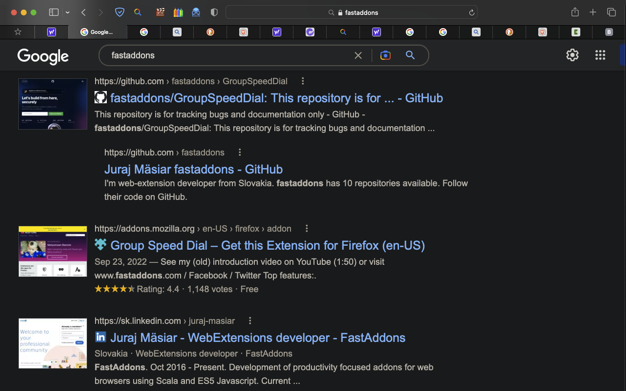Open the blue ghost extension icon
The image size is (626, 391).
(x=196, y=12)
